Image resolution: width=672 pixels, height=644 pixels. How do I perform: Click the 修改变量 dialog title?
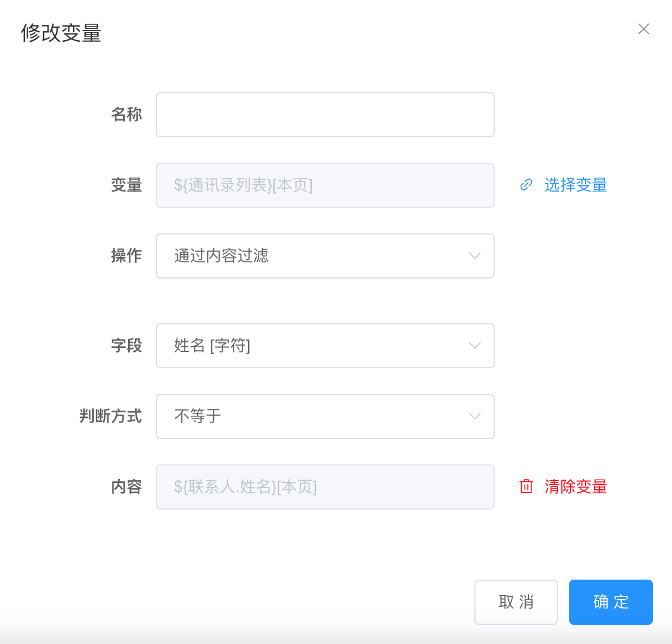(61, 33)
